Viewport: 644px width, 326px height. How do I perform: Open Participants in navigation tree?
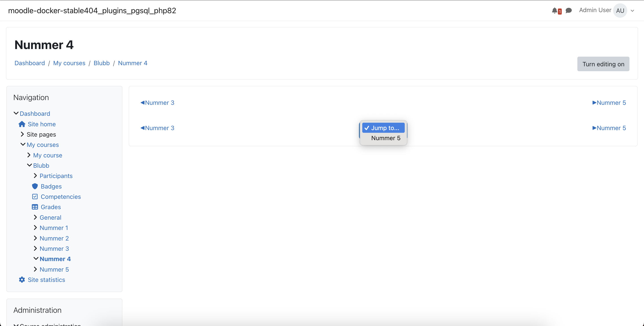(x=56, y=176)
